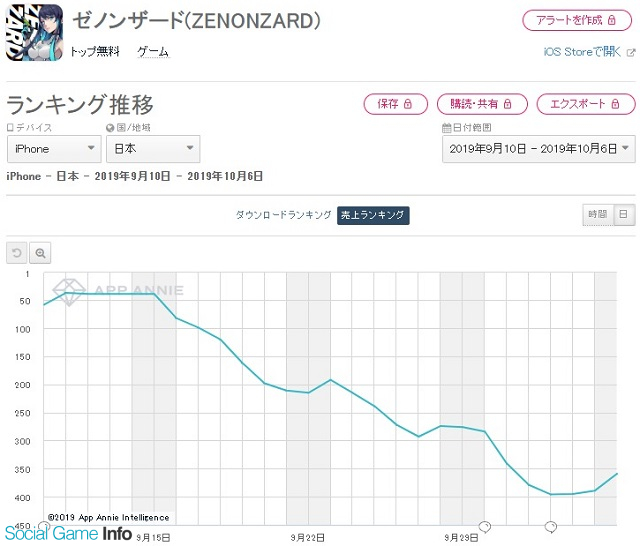Click the calendar icon beside 日付範囲
Image resolution: width=640 pixels, height=546 pixels.
447,128
